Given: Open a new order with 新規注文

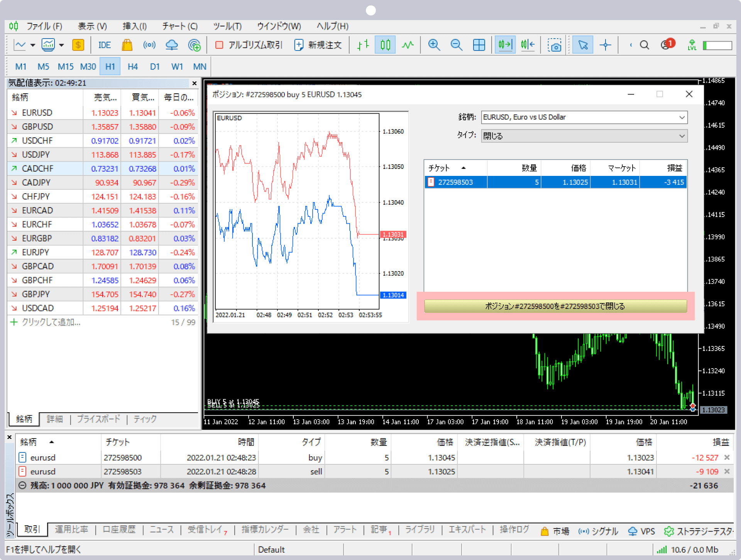Looking at the screenshot, I should click(x=318, y=45).
